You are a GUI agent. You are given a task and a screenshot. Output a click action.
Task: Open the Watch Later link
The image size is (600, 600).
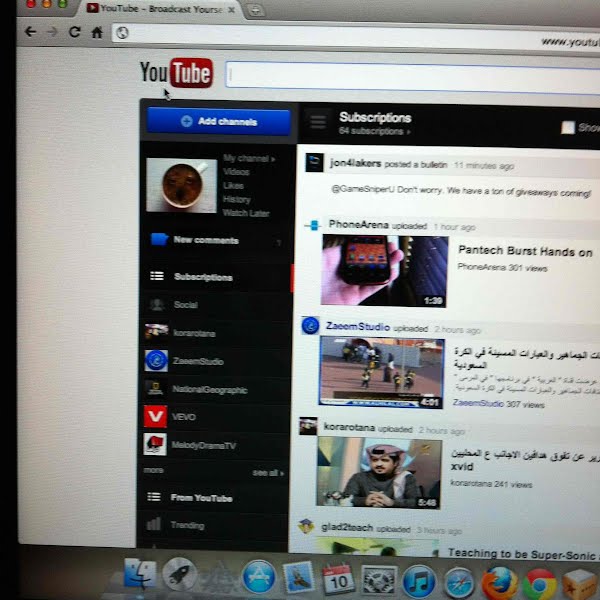pos(245,213)
